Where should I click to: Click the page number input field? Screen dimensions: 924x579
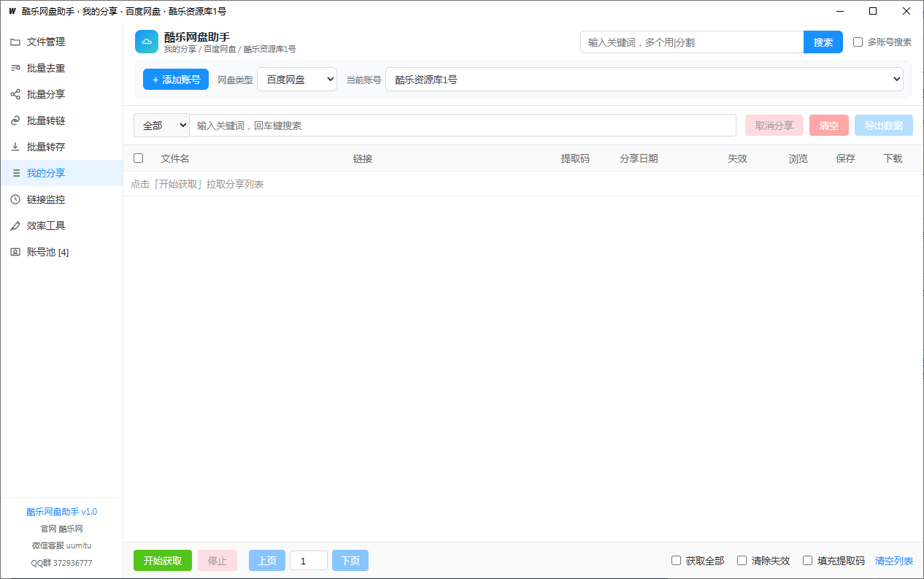309,561
